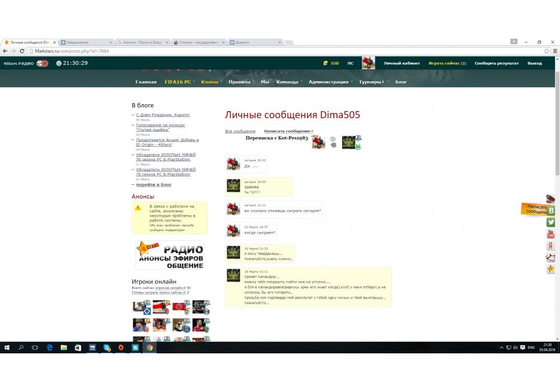Image resolution: width=560 pixels, height=392 pixels.
Task: Click the browser forward arrow
Action: click(x=13, y=51)
